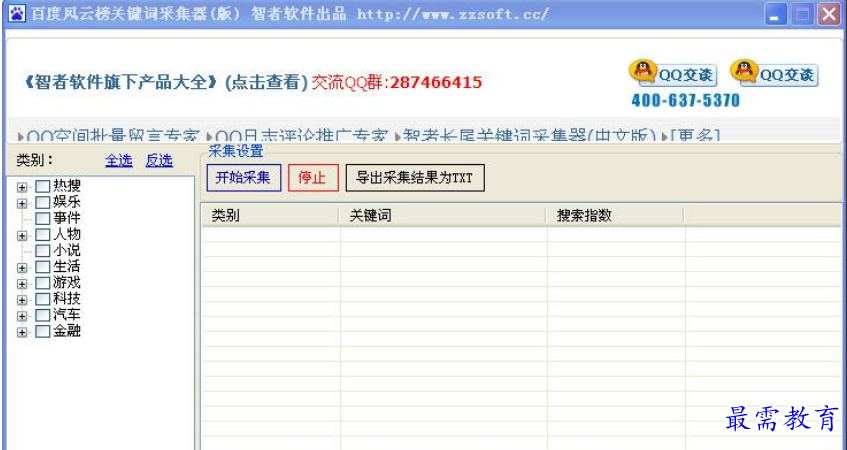Expand the 人物 tree node

click(22, 236)
